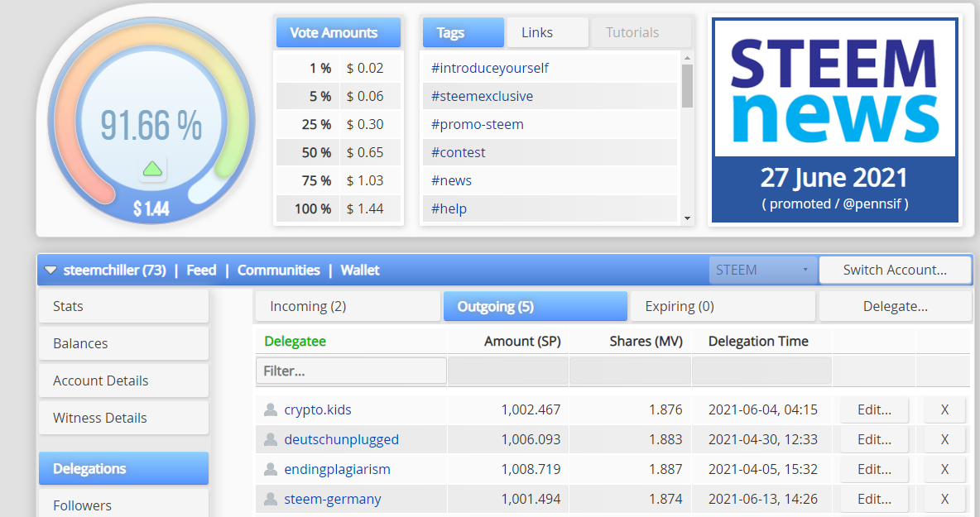980x517 pixels.
Task: Open the Wallet link
Action: tap(360, 270)
